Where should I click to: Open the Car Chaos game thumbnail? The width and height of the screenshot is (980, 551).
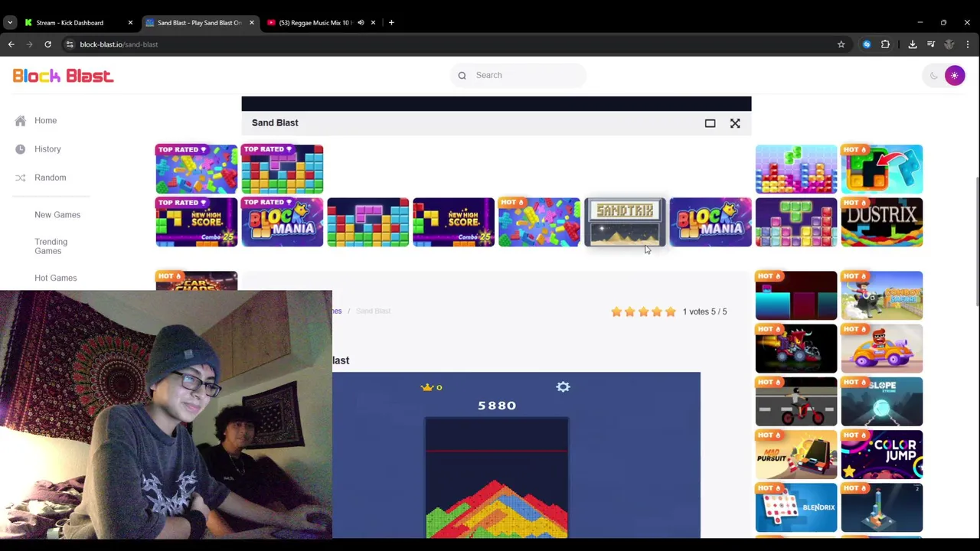click(196, 281)
